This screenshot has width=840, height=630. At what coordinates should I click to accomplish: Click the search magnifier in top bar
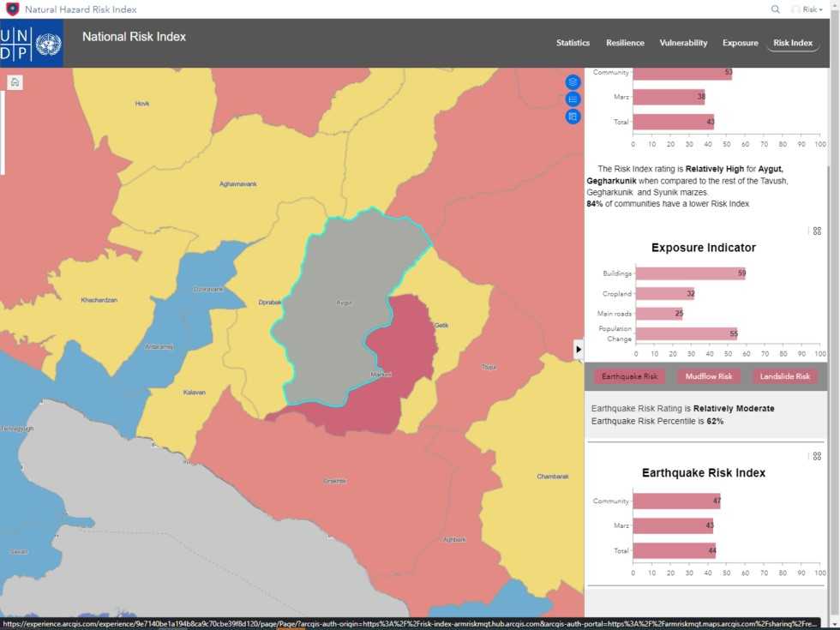click(x=775, y=9)
